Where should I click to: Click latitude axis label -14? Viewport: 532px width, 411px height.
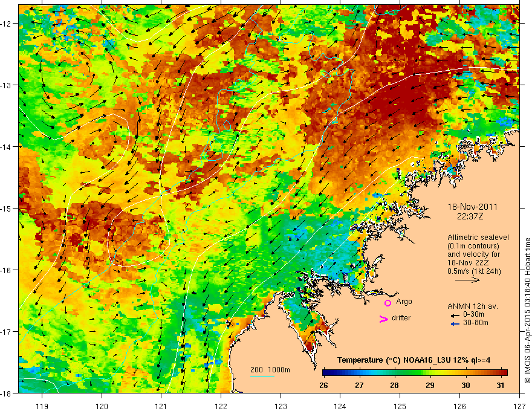tap(7, 147)
